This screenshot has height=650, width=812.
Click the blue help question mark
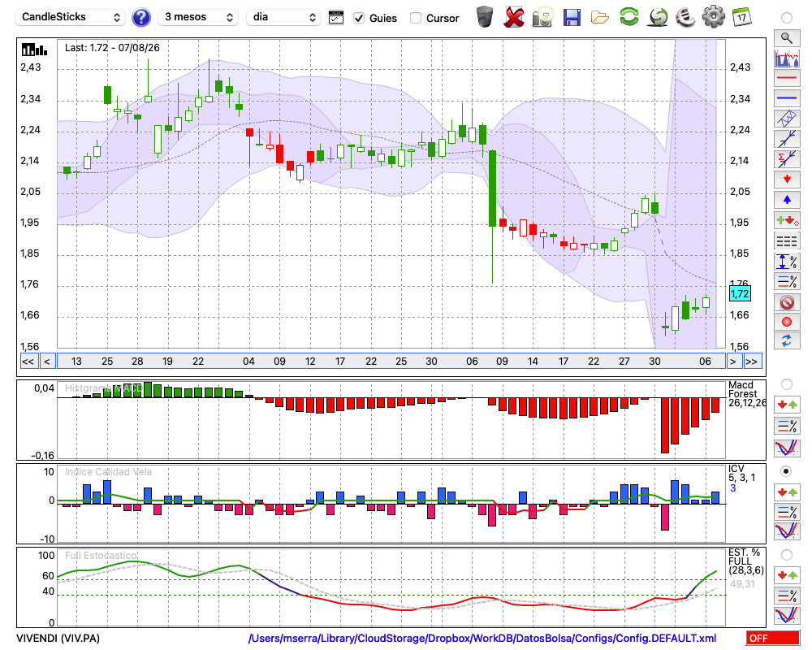(140, 18)
